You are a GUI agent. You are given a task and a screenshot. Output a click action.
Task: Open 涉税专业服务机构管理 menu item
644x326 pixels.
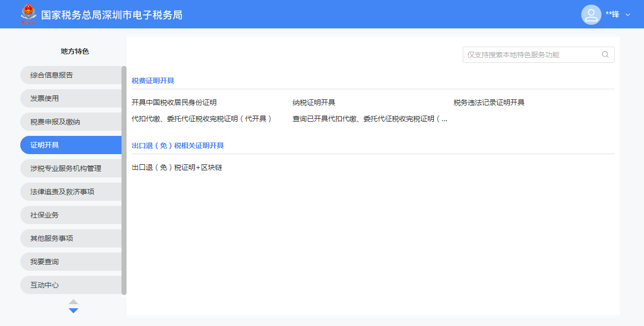coord(71,168)
